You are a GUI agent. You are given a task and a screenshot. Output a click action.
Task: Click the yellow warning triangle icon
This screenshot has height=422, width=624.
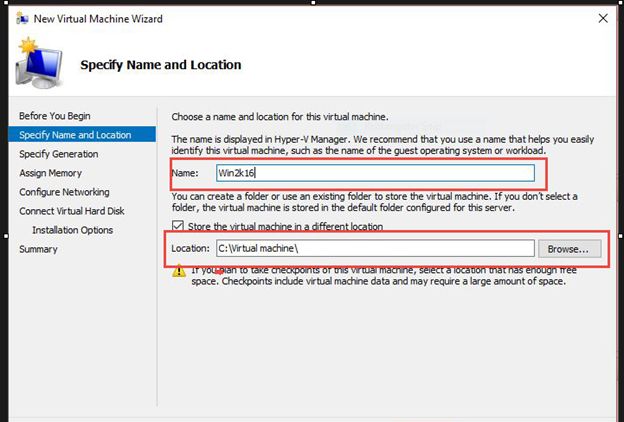179,271
